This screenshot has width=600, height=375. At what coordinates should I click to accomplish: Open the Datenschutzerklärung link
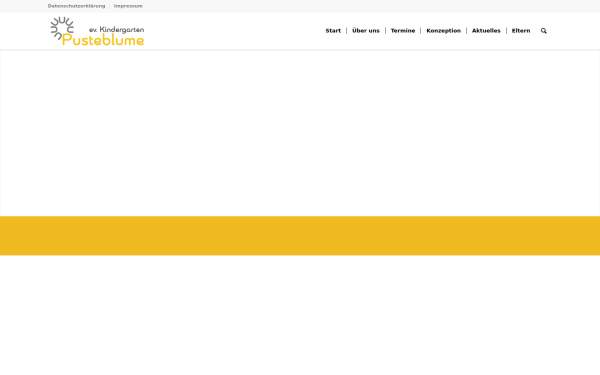pyautogui.click(x=76, y=6)
